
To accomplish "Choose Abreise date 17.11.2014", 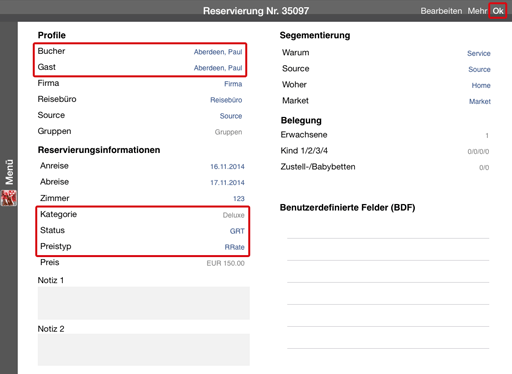I will [x=227, y=183].
